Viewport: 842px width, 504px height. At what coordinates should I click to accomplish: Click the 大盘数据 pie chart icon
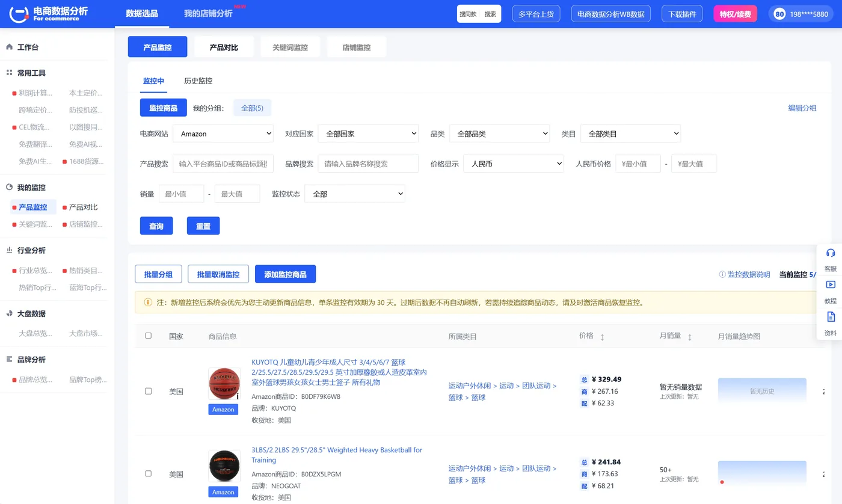pos(9,314)
